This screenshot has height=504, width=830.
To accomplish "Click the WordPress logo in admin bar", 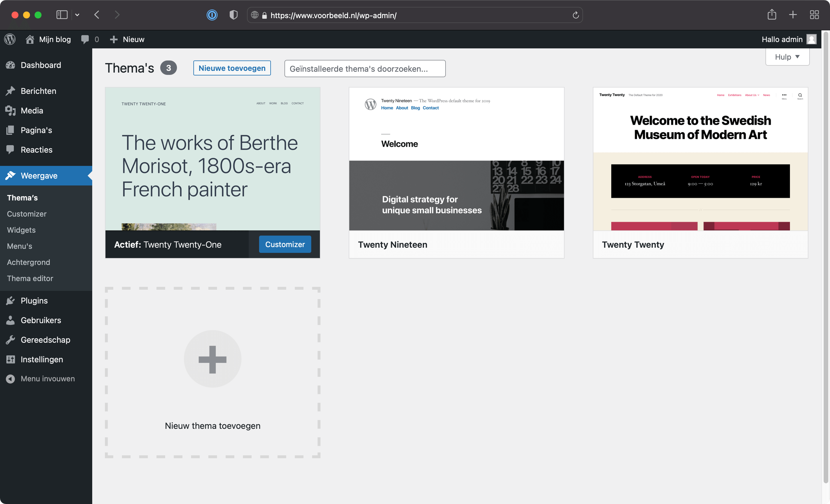I will [x=10, y=39].
